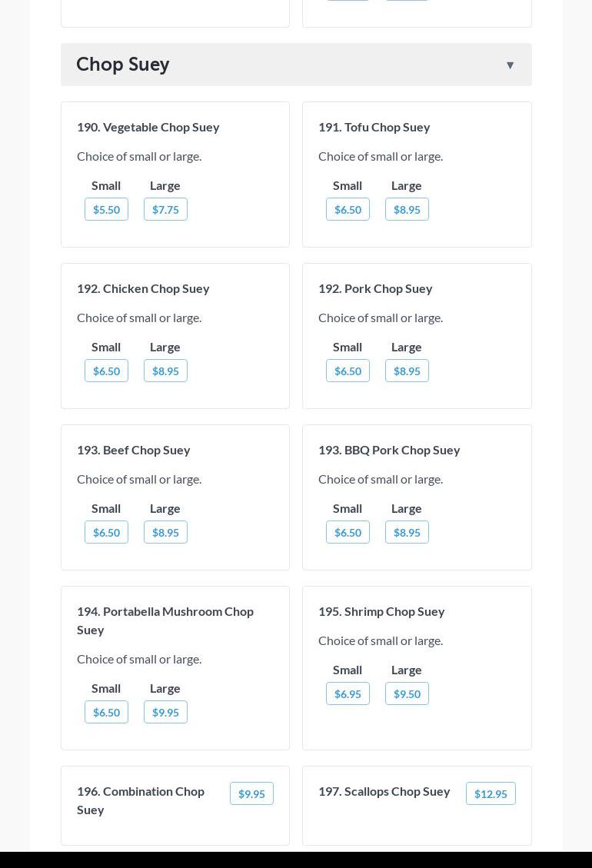Image resolution: width=592 pixels, height=868 pixels.
Task: Add large Portabella Mushroom Chop Suey $9.95
Action: [x=165, y=712]
